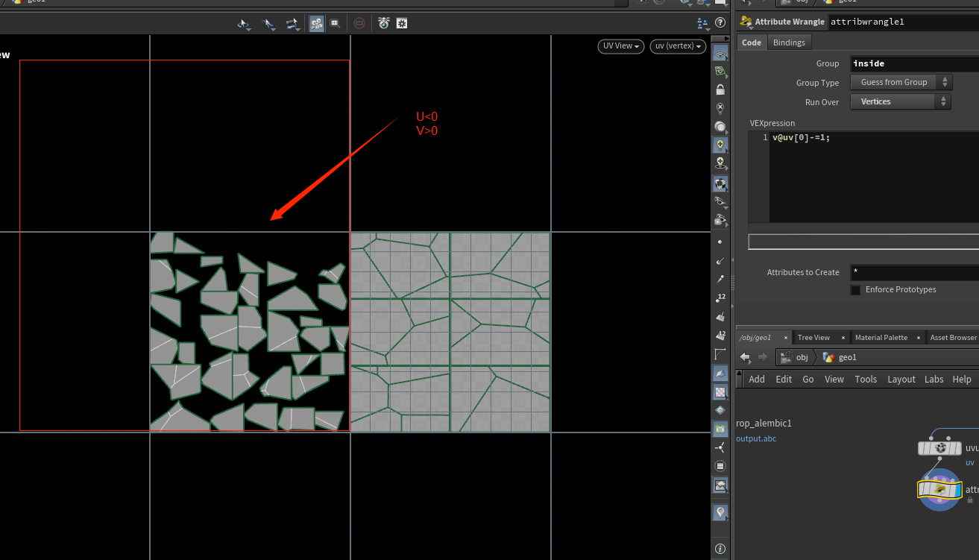The width and height of the screenshot is (979, 560).
Task: Click the back arrow in the network path bar
Action: coord(745,357)
